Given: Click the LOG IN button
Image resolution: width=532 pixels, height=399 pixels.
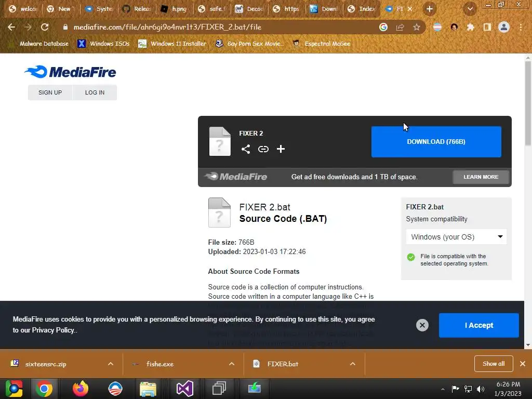Looking at the screenshot, I should [x=95, y=92].
